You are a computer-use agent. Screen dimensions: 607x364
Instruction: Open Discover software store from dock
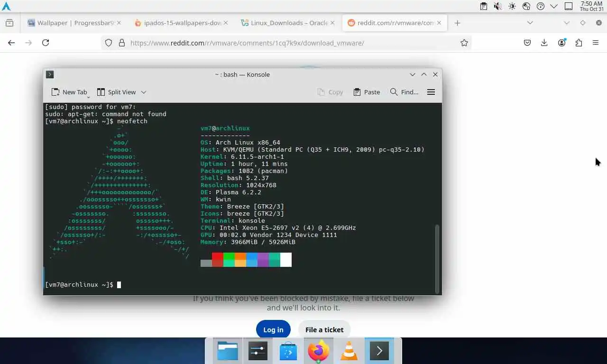click(288, 351)
